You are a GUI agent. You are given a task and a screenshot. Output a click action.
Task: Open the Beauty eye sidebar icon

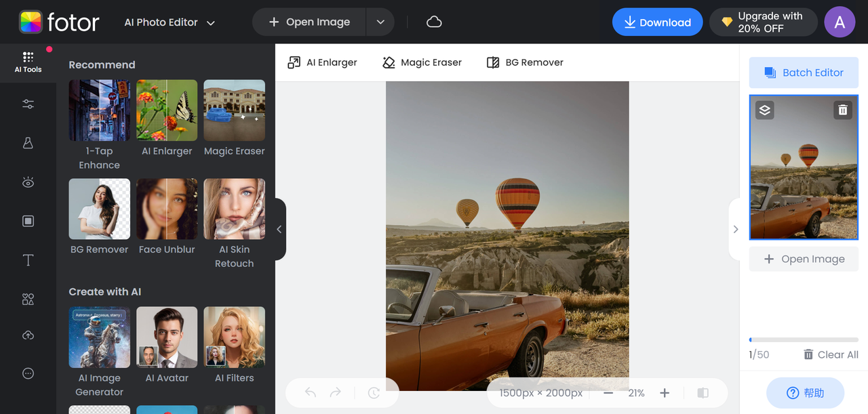tap(28, 182)
